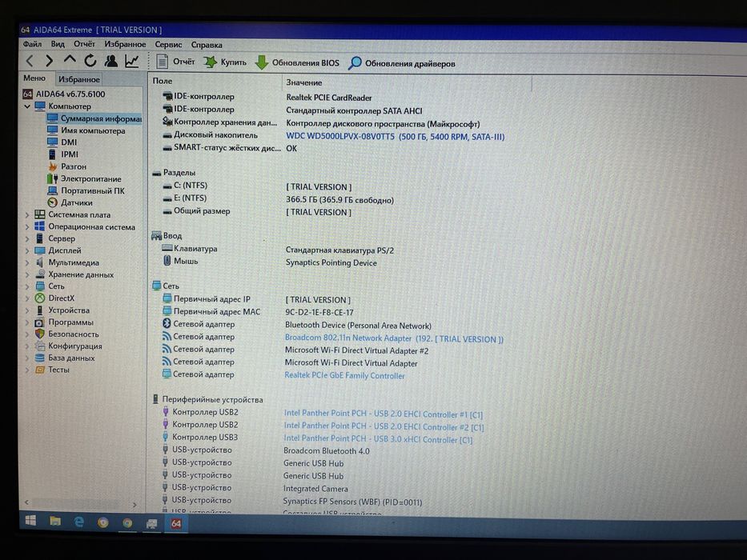
Task: Click the Программы tree icon
Action: tap(39, 322)
